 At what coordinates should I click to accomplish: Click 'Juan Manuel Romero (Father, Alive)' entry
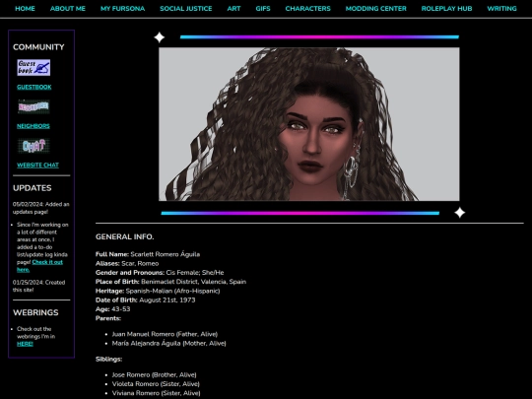click(165, 334)
